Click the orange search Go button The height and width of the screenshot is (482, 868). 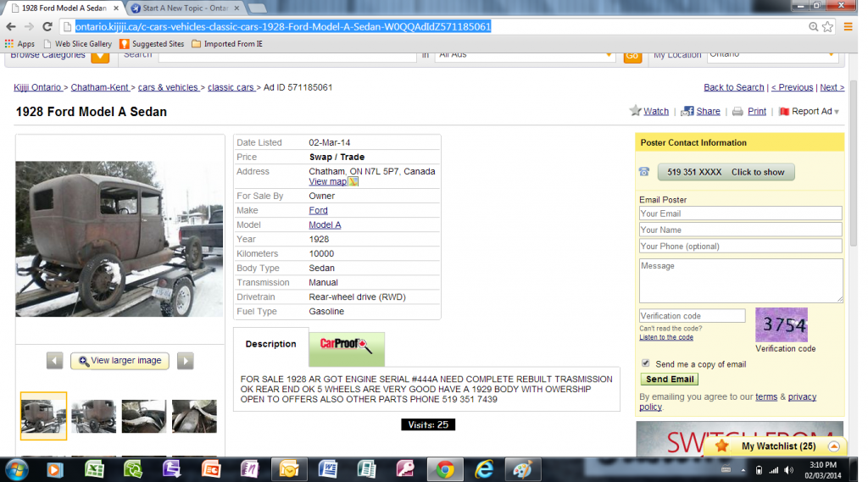632,56
